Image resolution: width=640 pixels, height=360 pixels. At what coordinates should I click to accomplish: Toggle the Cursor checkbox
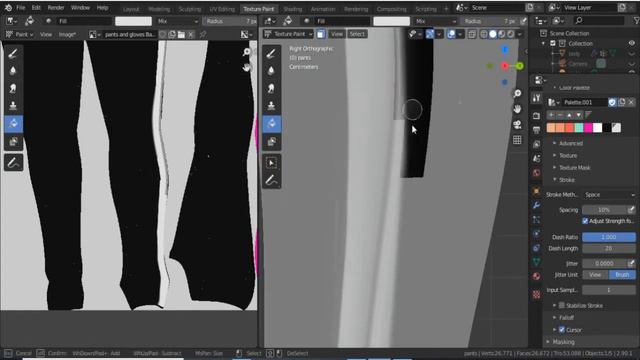tap(562, 329)
